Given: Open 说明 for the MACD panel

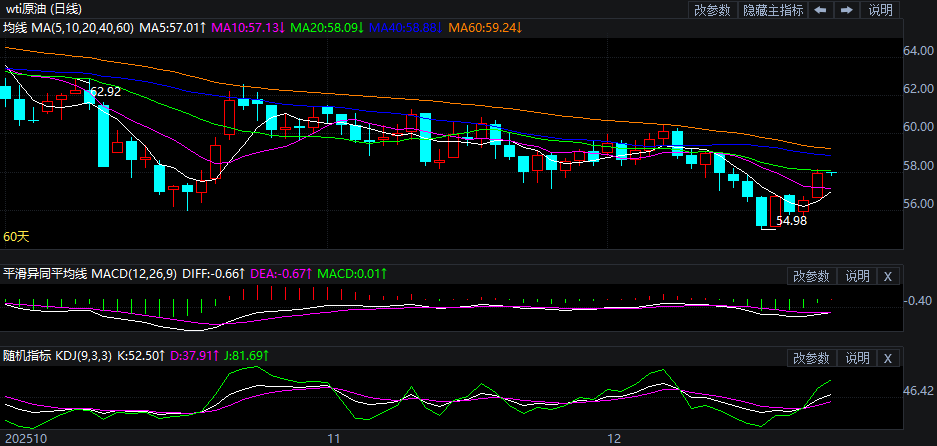Looking at the screenshot, I should (857, 275).
